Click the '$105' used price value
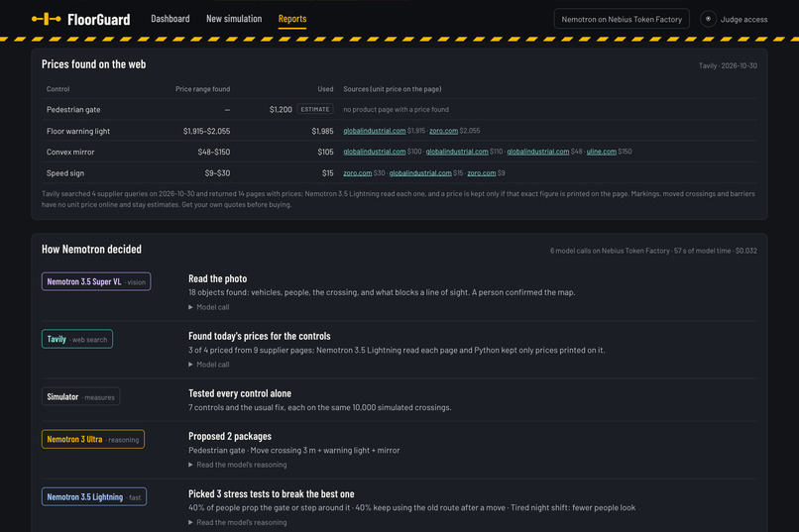The height and width of the screenshot is (532, 799). tap(325, 152)
